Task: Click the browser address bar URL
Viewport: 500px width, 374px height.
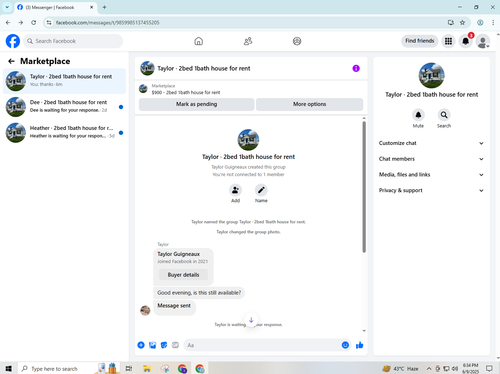Action: pyautogui.click(x=107, y=23)
